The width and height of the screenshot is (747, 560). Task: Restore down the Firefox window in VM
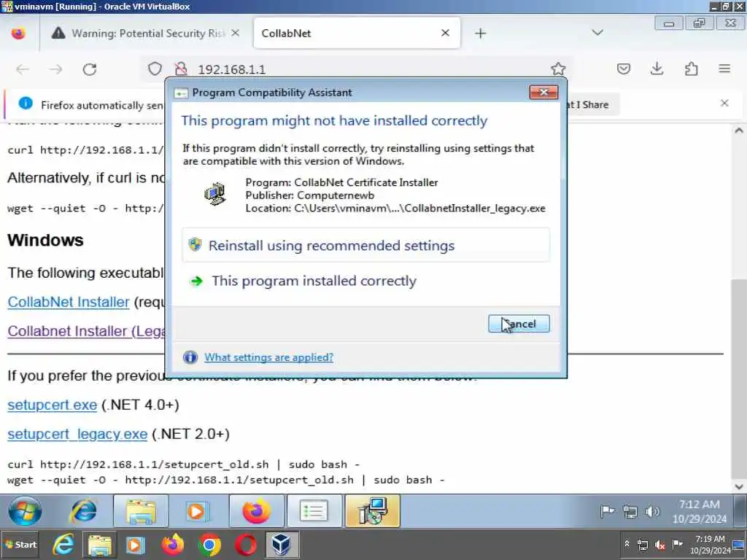click(700, 23)
